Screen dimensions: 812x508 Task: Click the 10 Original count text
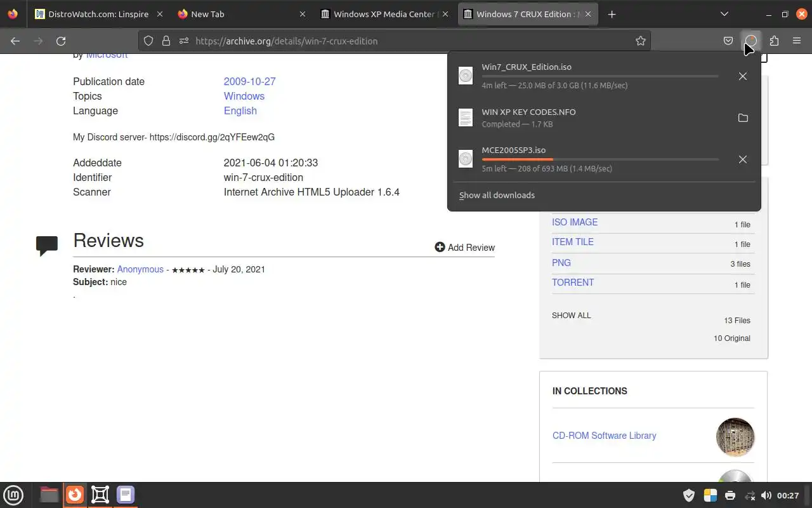732,338
